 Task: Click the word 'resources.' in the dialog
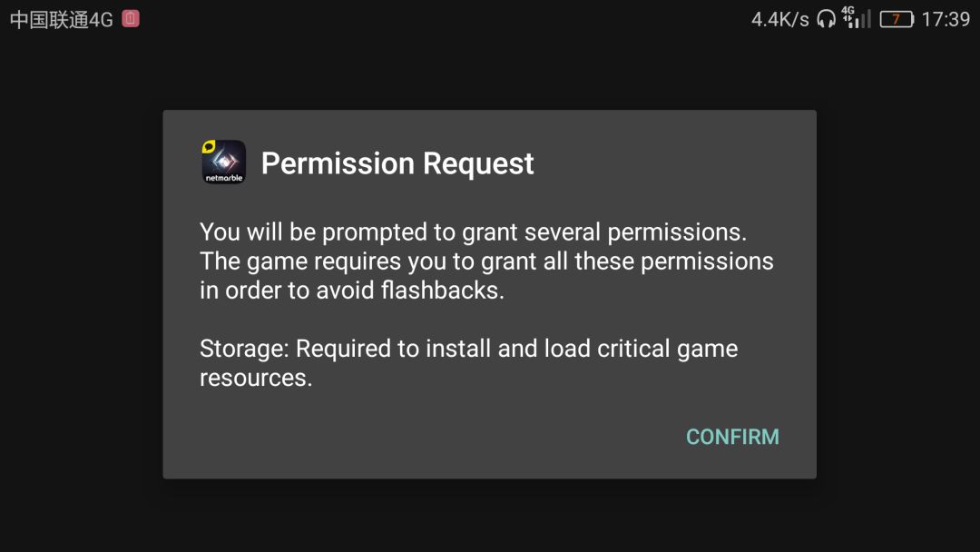tap(256, 378)
